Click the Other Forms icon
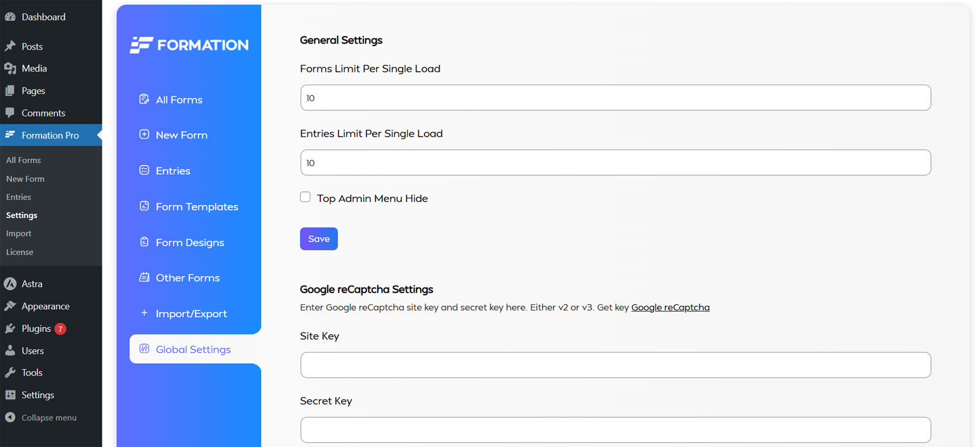This screenshot has height=447, width=980. click(144, 277)
